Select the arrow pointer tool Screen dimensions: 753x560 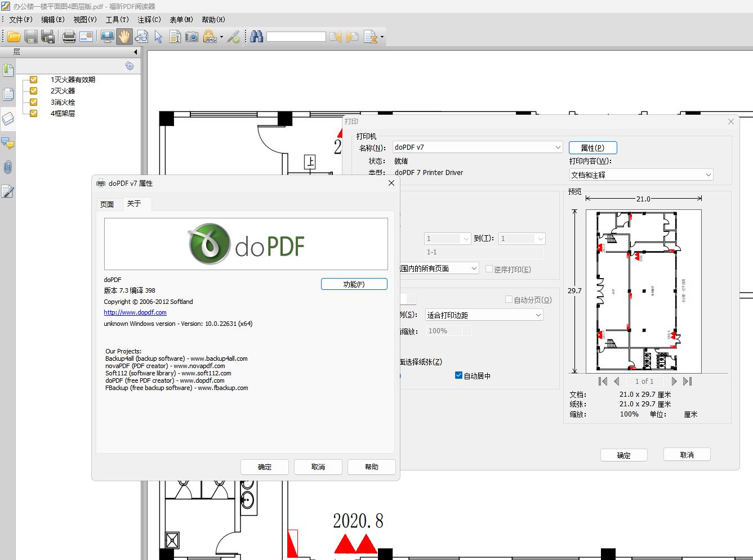pos(158,37)
